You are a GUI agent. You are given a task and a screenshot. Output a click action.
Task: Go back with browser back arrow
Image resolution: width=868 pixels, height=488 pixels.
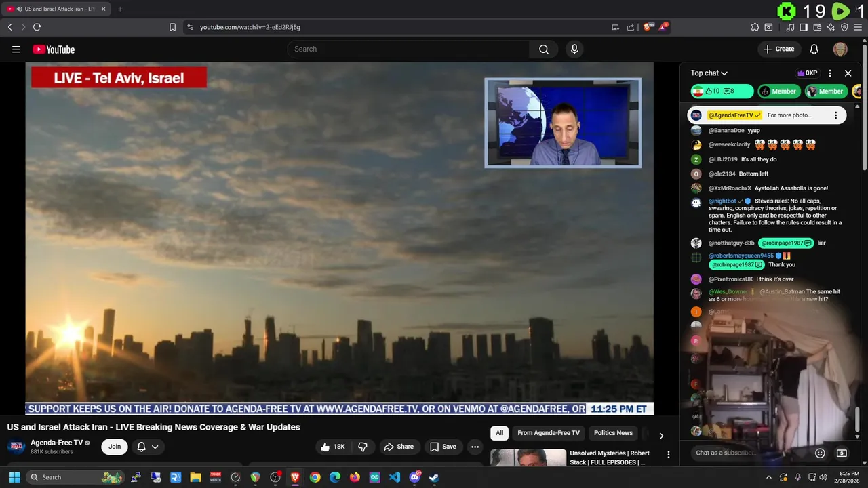pos(10,27)
